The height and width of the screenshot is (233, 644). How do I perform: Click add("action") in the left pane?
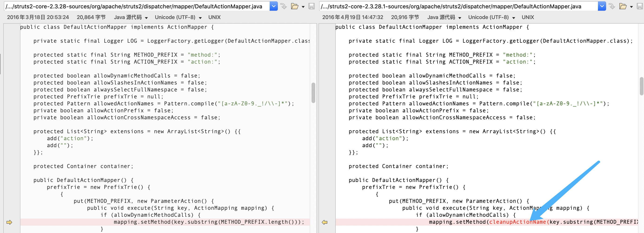point(70,139)
